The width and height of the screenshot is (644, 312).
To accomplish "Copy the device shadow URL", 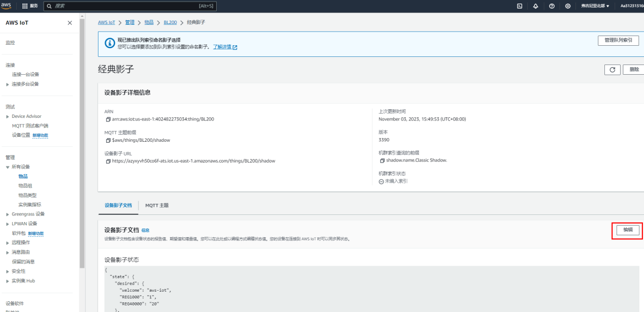I will click(x=108, y=161).
